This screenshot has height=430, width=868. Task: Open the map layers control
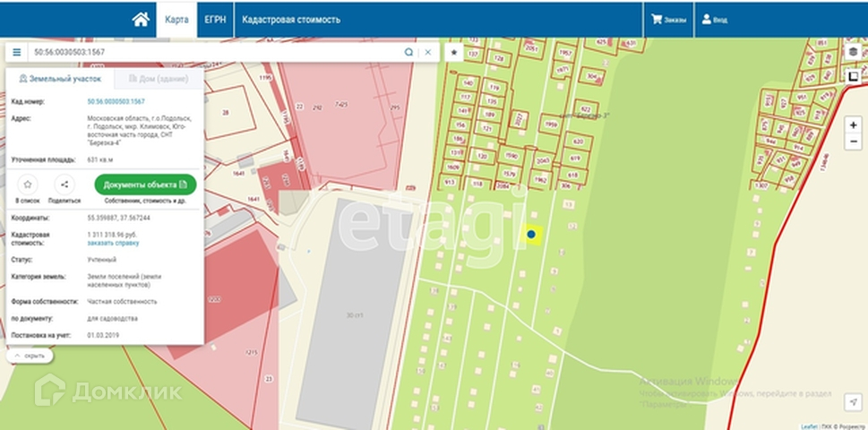coord(853,52)
